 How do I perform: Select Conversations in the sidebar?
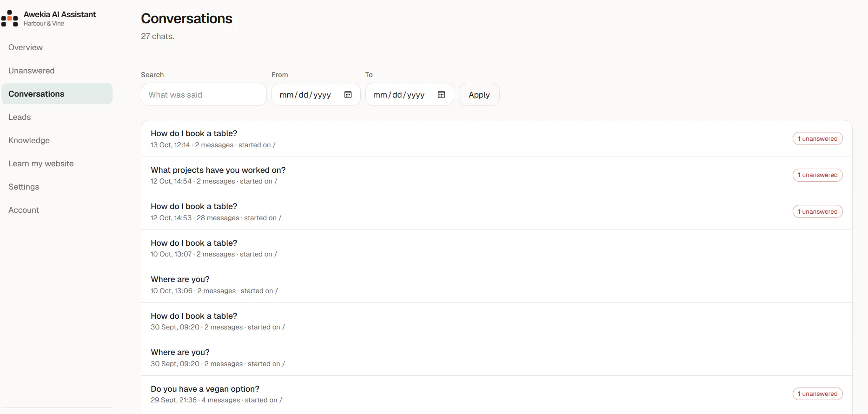(x=57, y=94)
